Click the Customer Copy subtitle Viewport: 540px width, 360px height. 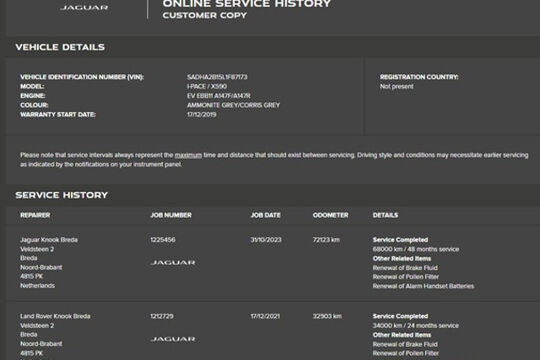point(205,16)
